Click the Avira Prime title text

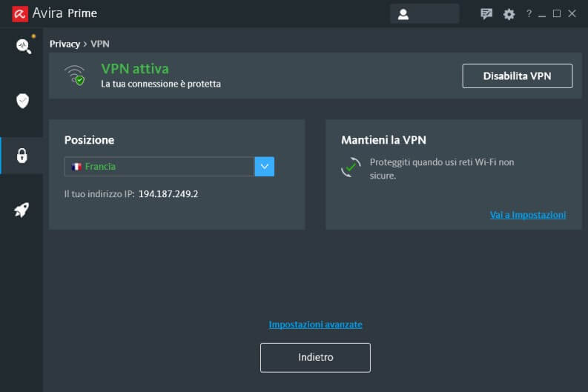[65, 13]
